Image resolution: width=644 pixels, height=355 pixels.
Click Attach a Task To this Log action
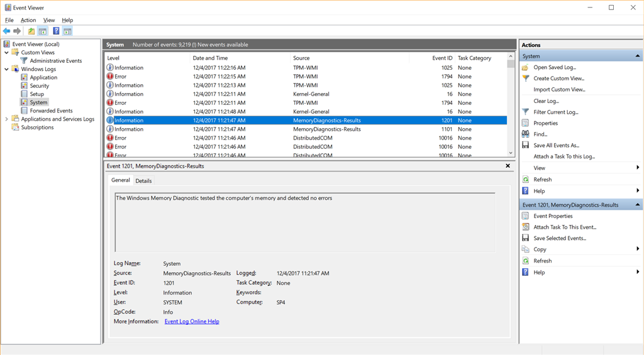click(x=564, y=156)
